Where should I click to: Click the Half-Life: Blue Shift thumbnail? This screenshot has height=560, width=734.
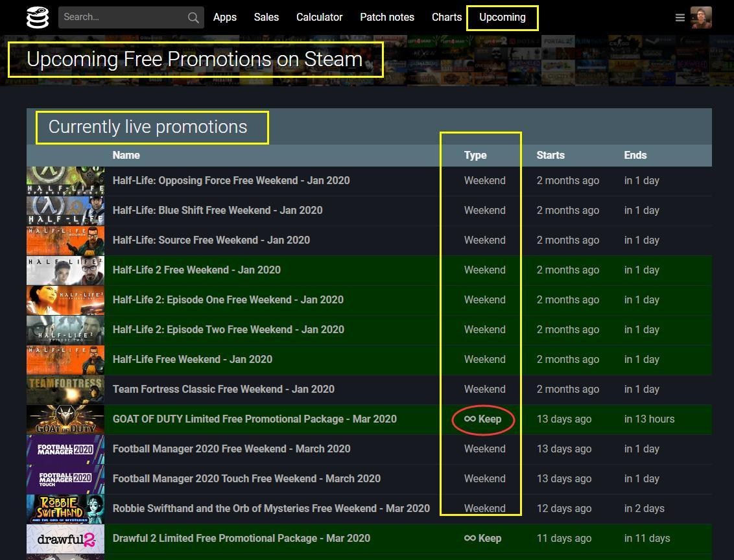tap(65, 211)
